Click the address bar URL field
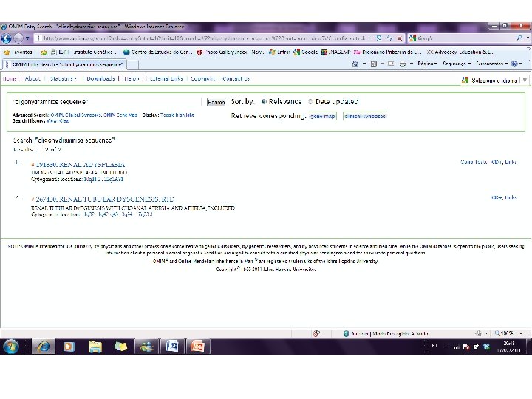Viewport: 532px width, 399px height. 204,38
